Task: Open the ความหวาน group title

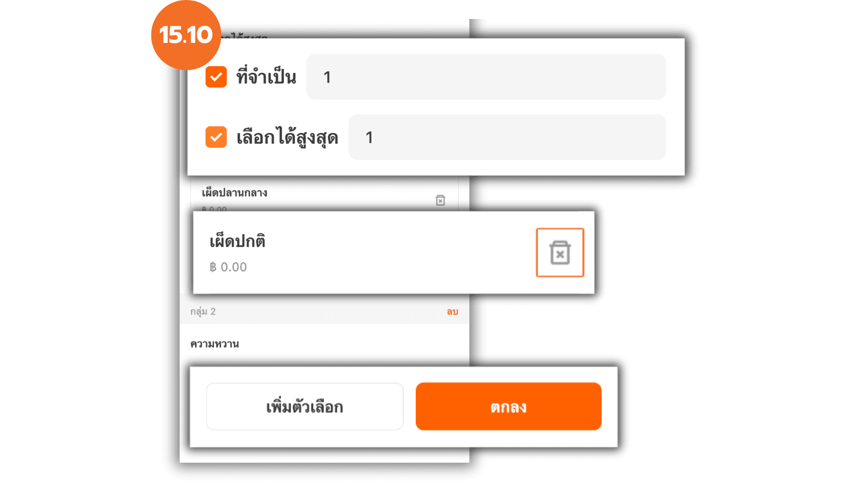Action: pos(215,344)
